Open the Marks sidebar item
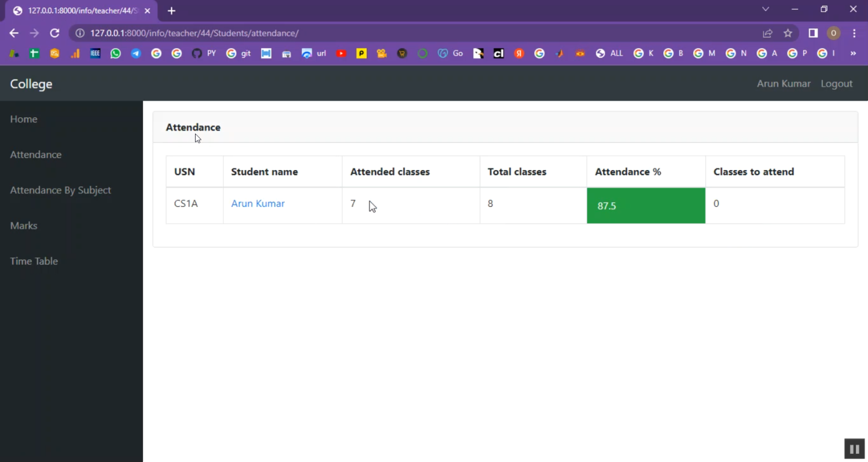Viewport: 868px width, 462px height. [24, 226]
